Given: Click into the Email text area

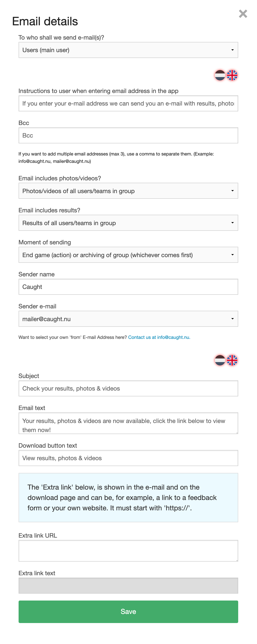Looking at the screenshot, I should click(x=128, y=423).
